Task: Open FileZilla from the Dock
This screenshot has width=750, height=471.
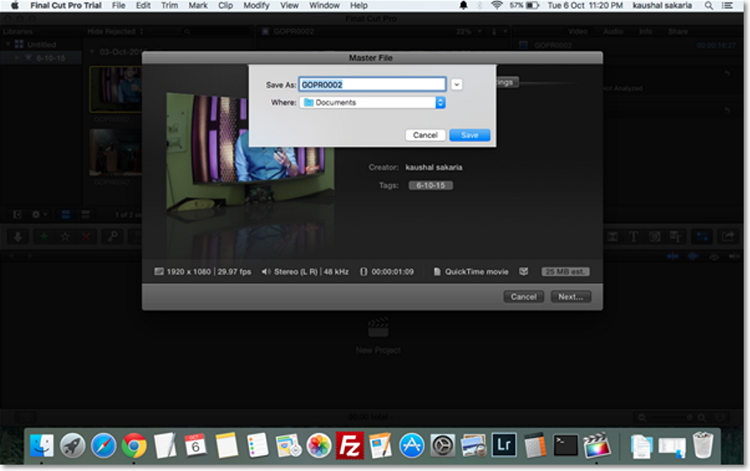Action: pos(349,446)
